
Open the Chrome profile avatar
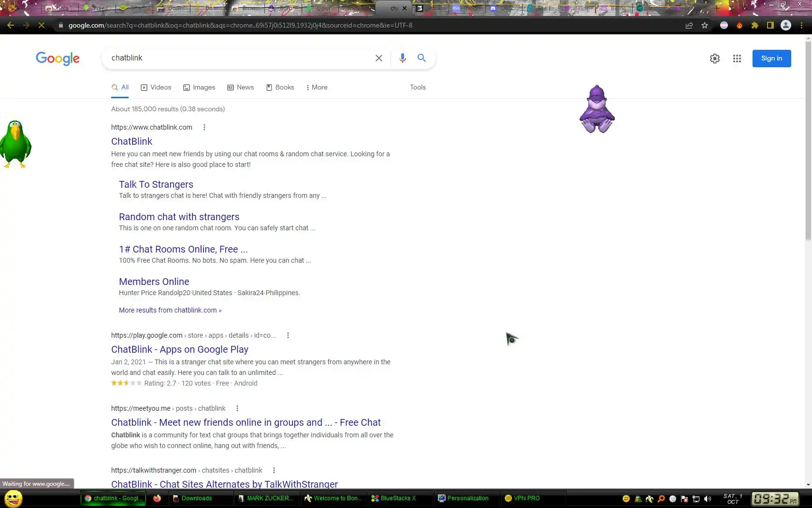(x=786, y=25)
